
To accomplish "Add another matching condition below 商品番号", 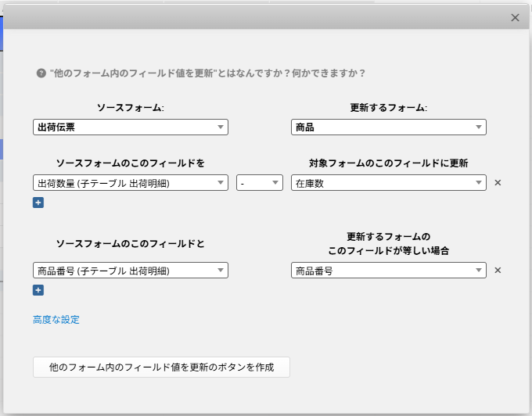I will [38, 290].
